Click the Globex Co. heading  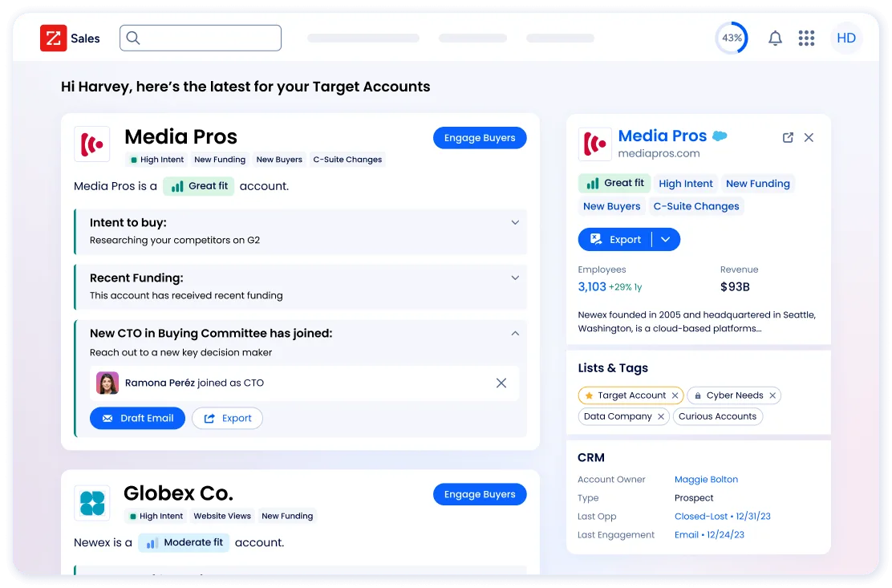point(179,493)
